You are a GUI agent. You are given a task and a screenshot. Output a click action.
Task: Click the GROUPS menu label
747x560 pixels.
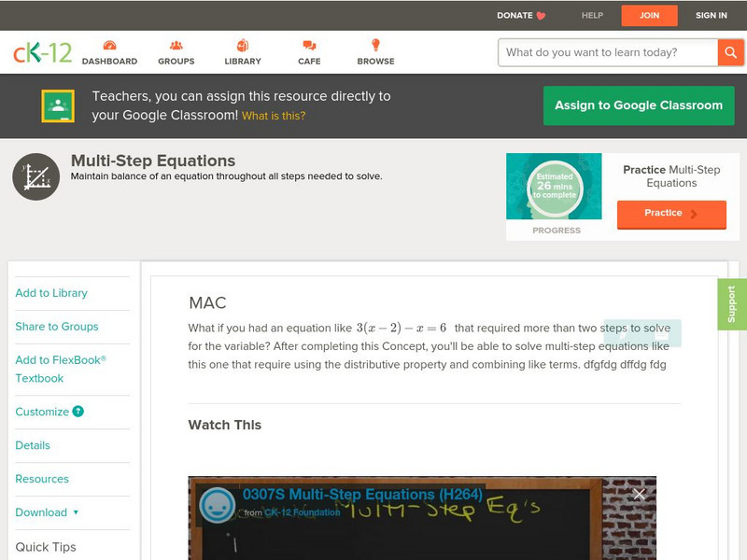176,62
